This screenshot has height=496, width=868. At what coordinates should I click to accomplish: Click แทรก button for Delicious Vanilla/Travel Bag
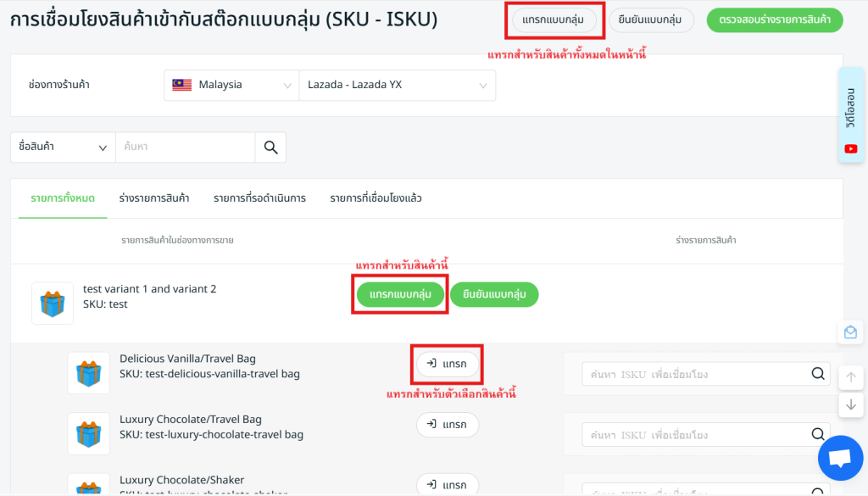pos(447,364)
